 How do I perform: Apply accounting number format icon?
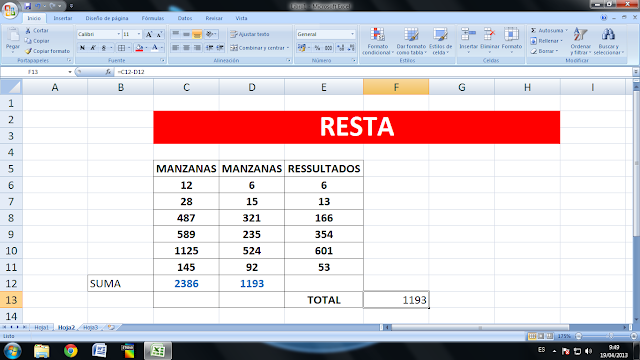[301, 48]
